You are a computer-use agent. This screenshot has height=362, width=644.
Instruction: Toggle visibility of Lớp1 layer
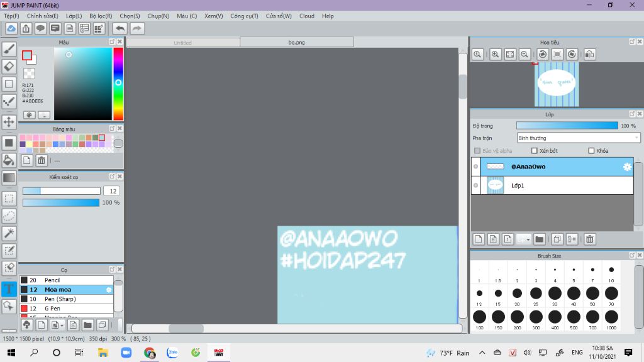pos(475,185)
